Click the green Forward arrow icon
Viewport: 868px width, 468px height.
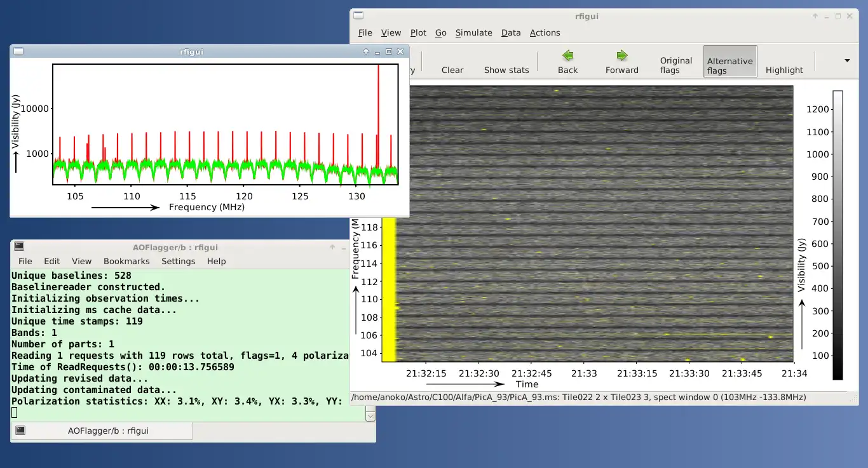click(x=621, y=56)
